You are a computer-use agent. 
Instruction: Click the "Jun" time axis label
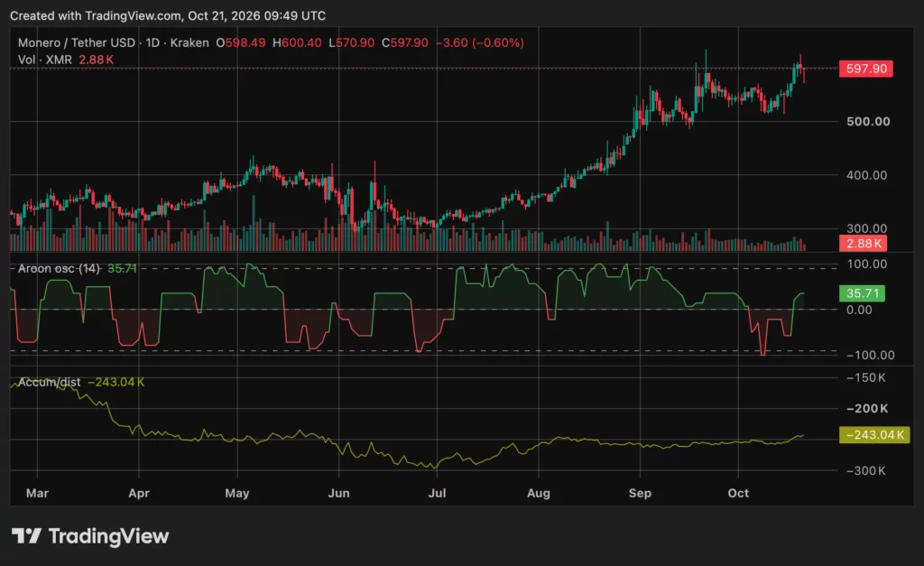tap(339, 493)
